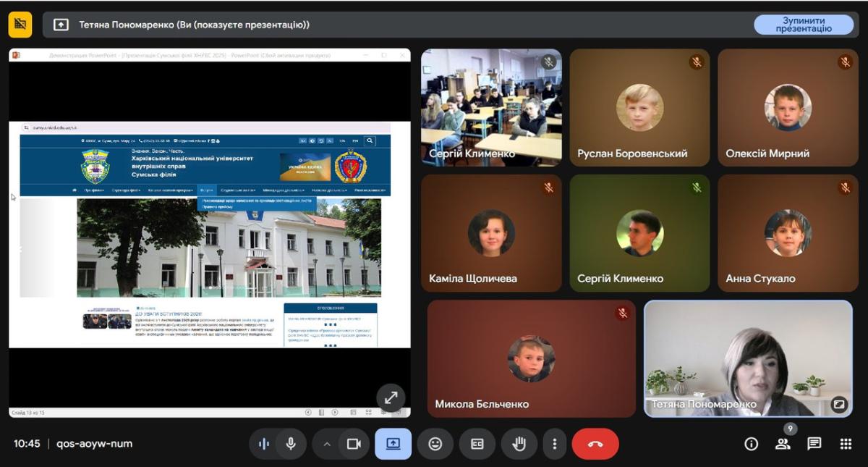Open the three-dot more options menu
This screenshot has height=467, width=868.
tap(555, 444)
